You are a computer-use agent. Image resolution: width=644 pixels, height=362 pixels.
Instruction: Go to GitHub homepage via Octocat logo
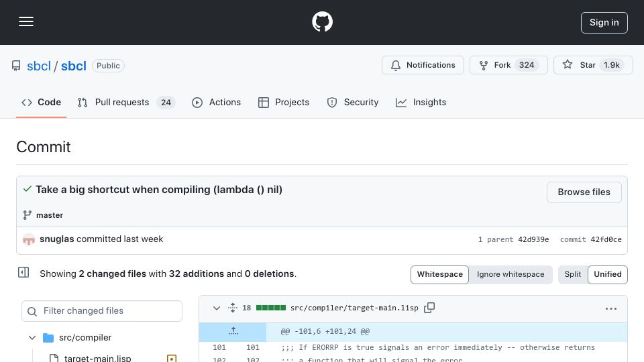point(322,21)
